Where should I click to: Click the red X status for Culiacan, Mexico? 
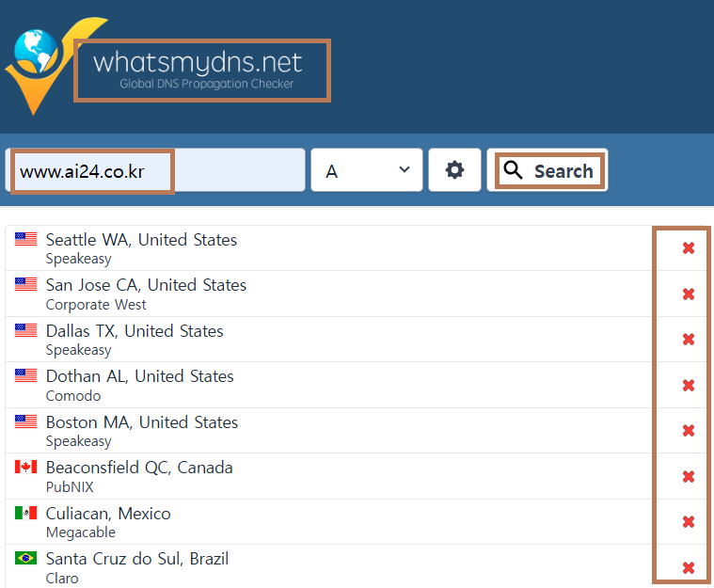tap(688, 522)
